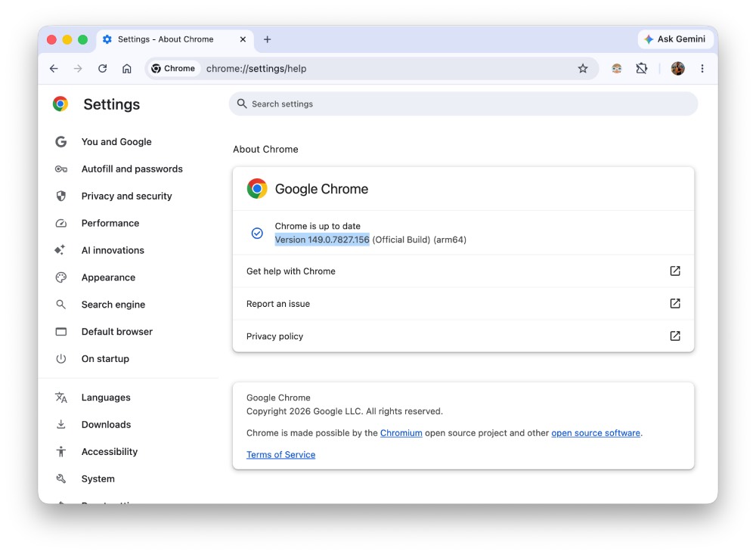Select the Settings - About Chrome tab
This screenshot has width=756, height=554.
pos(175,39)
